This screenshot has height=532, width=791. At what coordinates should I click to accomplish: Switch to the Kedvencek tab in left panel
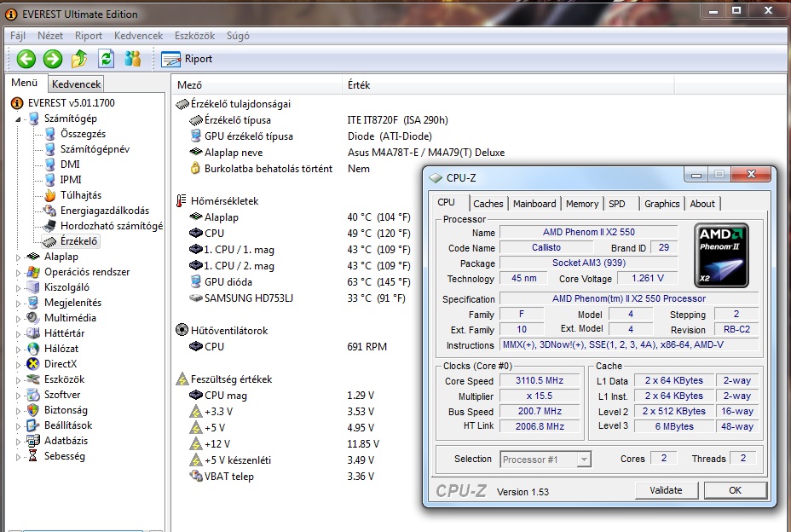point(76,84)
